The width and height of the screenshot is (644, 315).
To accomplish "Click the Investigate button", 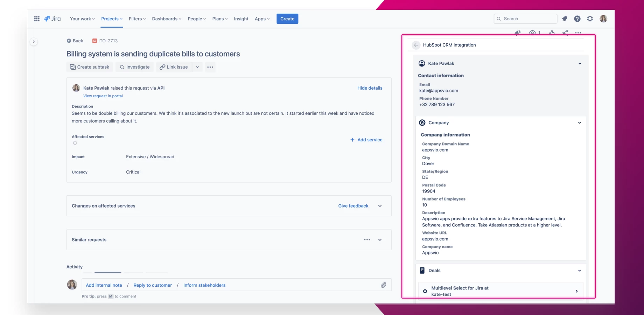I will coord(135,67).
